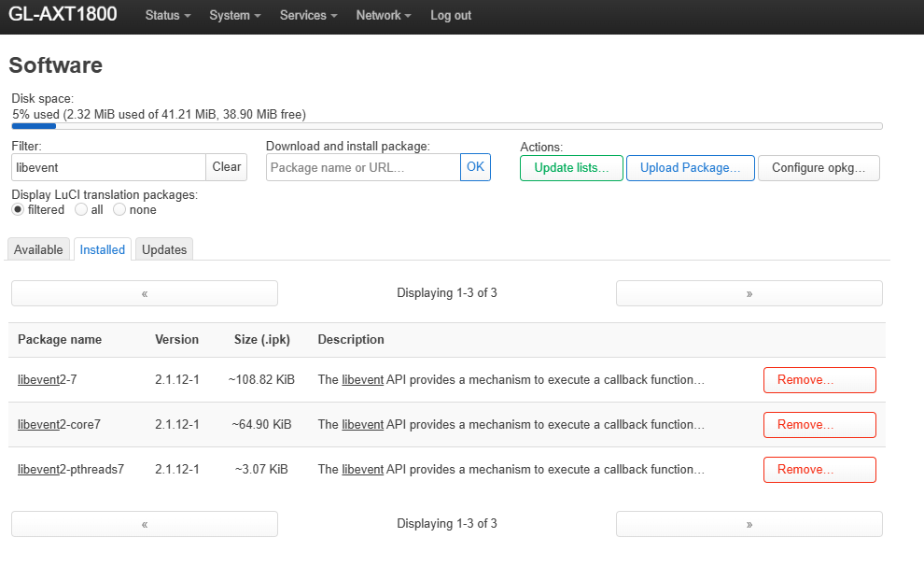
Task: Go to previous page using top « button
Action: pos(145,293)
